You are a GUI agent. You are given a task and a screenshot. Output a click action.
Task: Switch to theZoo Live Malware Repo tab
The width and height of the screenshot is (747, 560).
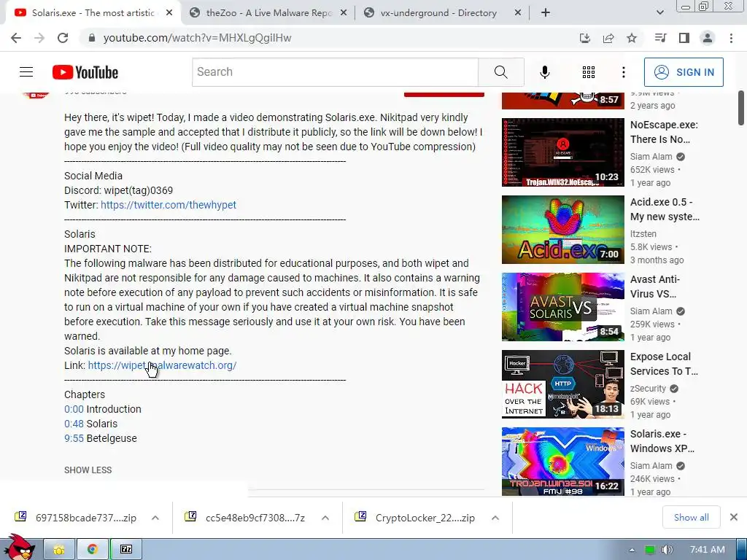[268, 13]
